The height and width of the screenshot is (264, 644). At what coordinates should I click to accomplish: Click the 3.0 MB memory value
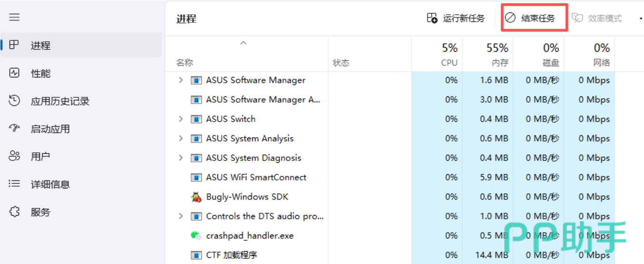pyautogui.click(x=494, y=100)
